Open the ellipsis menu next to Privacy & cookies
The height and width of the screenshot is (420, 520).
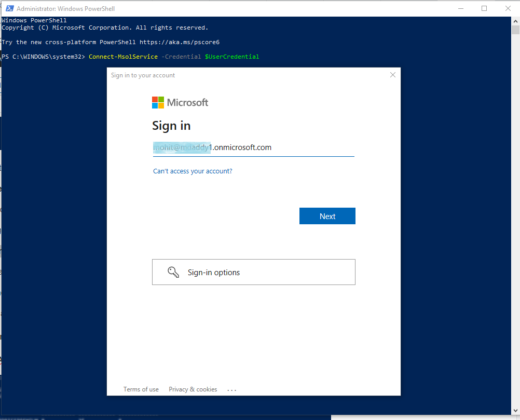(x=231, y=389)
